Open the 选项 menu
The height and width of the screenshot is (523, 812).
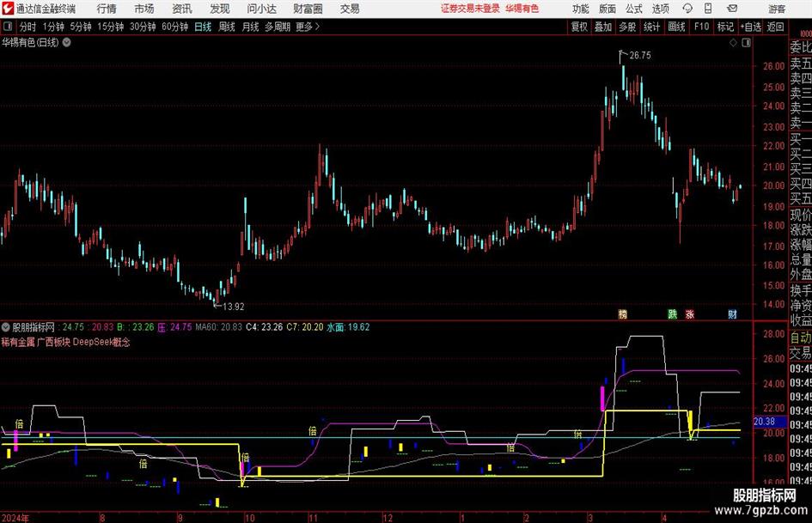(x=660, y=9)
